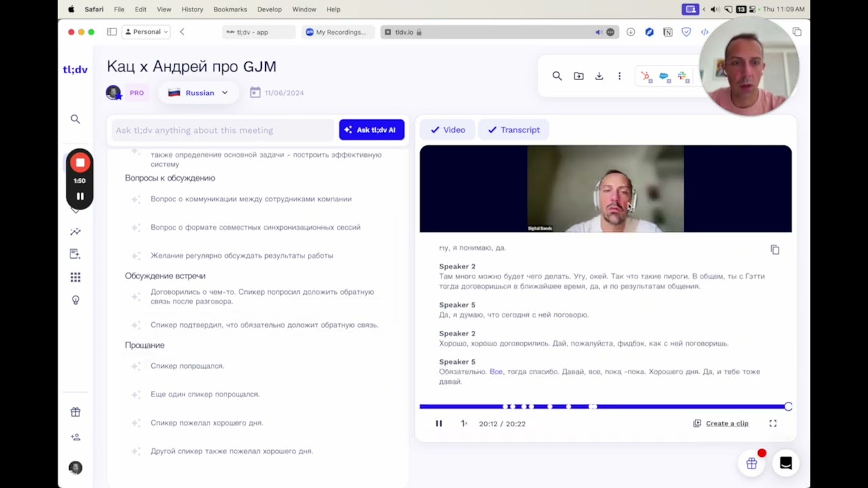Image resolution: width=868 pixels, height=488 pixels.
Task: Open the insights chart icon in sidebar
Action: pyautogui.click(x=75, y=232)
